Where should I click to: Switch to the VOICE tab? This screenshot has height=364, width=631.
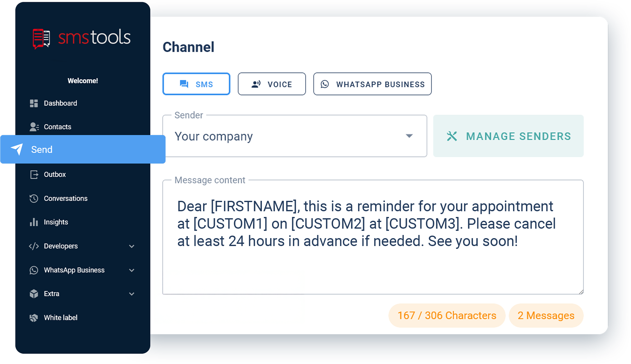[272, 84]
